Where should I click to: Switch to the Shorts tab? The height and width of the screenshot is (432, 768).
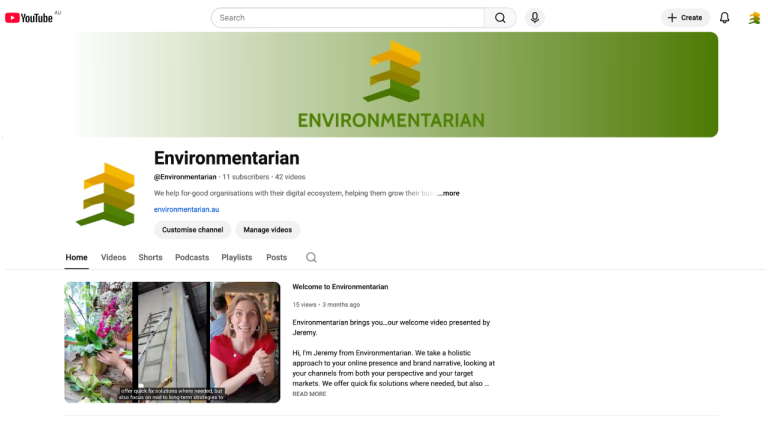click(x=150, y=257)
